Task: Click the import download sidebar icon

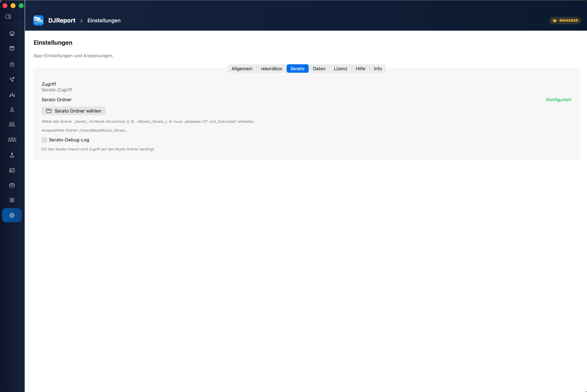Action: click(12, 64)
